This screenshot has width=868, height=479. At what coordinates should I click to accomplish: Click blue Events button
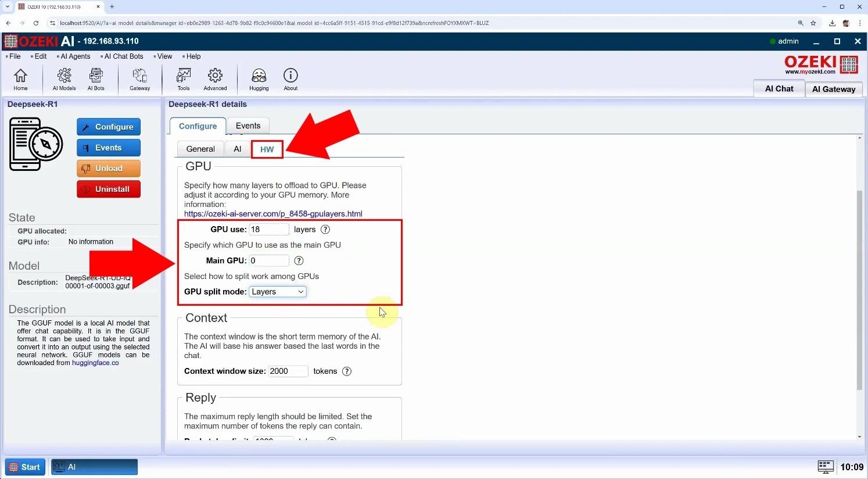109,148
